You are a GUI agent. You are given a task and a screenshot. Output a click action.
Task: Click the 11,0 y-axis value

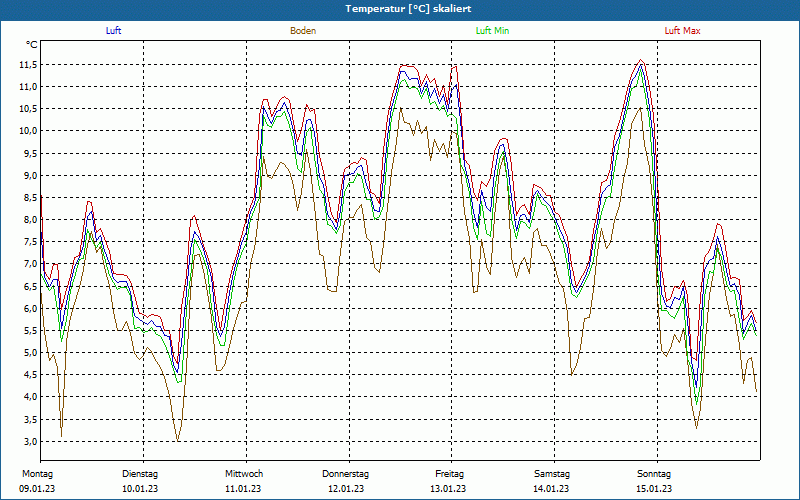coord(29,87)
